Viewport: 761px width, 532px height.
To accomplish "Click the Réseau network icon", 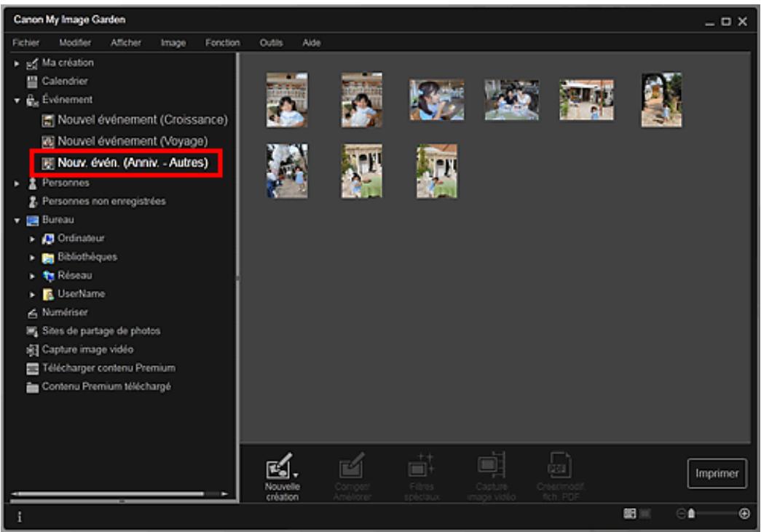I will [48, 276].
